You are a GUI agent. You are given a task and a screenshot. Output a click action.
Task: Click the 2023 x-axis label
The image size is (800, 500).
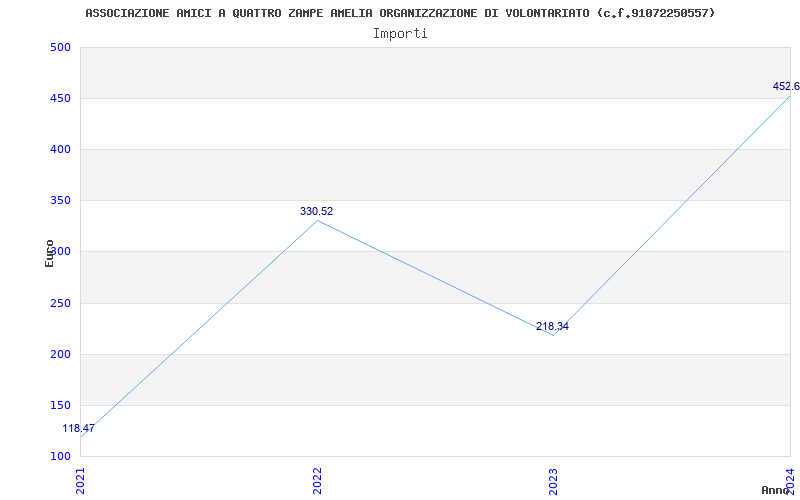tap(553, 479)
